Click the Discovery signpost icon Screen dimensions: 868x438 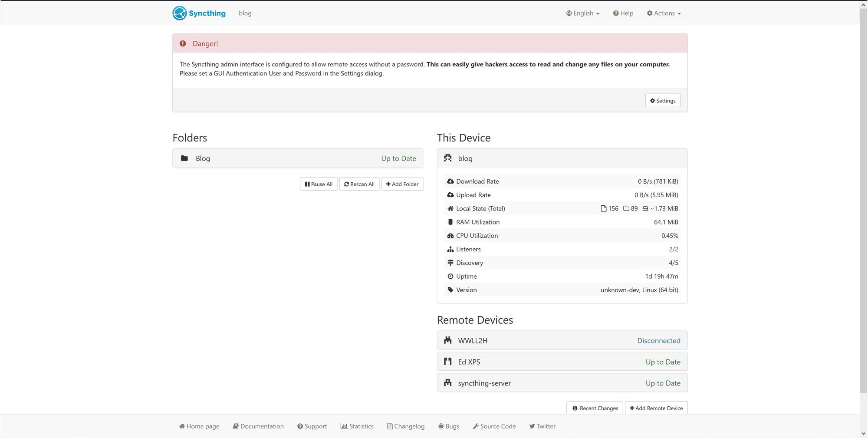click(450, 263)
